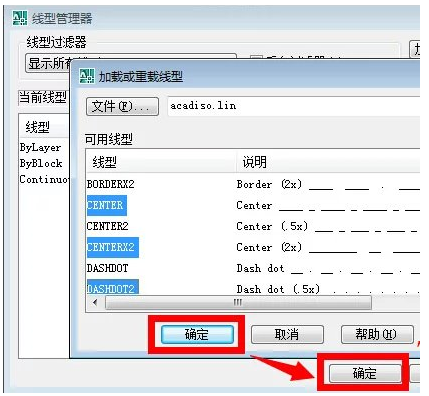Click the horizontal scrollbar thumb in linetype list
This screenshot has width=429, height=396.
pyautogui.click(x=238, y=303)
